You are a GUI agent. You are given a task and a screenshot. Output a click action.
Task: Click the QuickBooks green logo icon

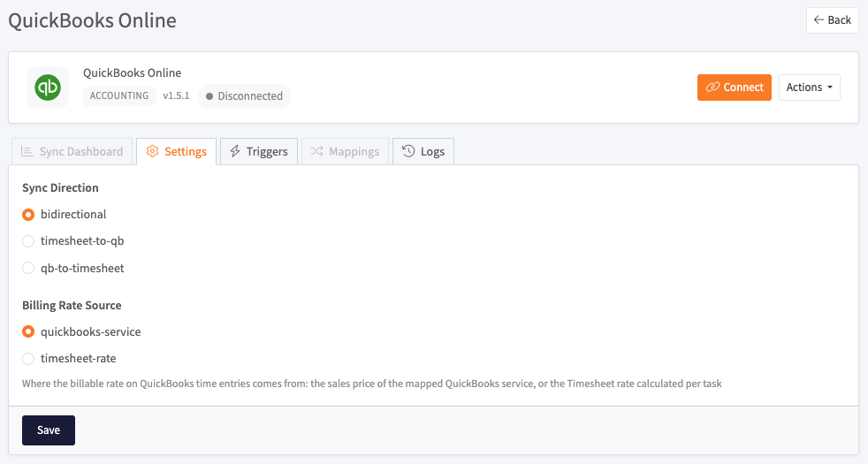(x=48, y=87)
